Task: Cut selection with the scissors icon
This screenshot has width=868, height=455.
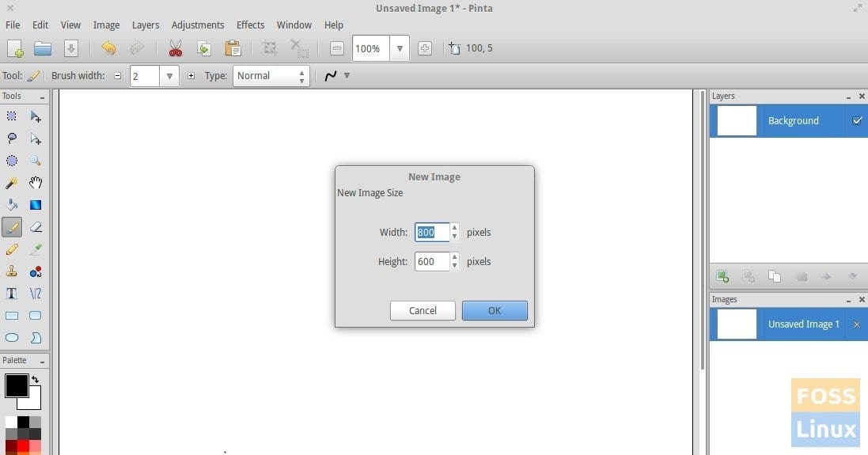Action: click(x=176, y=49)
